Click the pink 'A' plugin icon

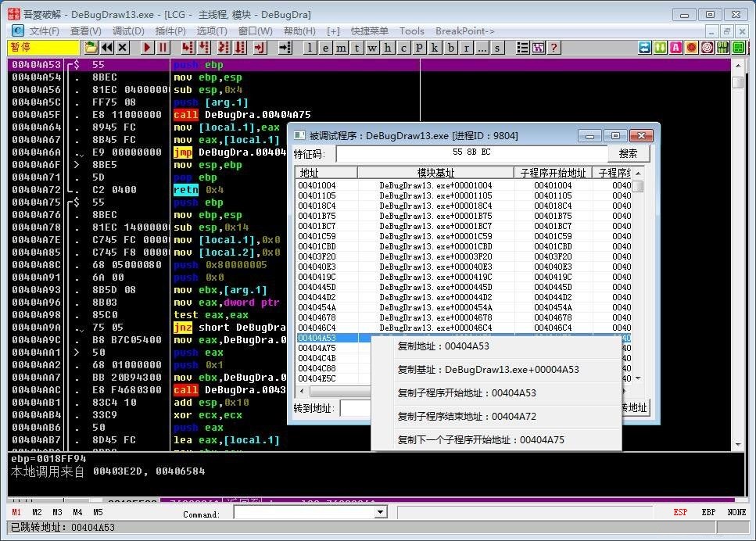pos(676,47)
